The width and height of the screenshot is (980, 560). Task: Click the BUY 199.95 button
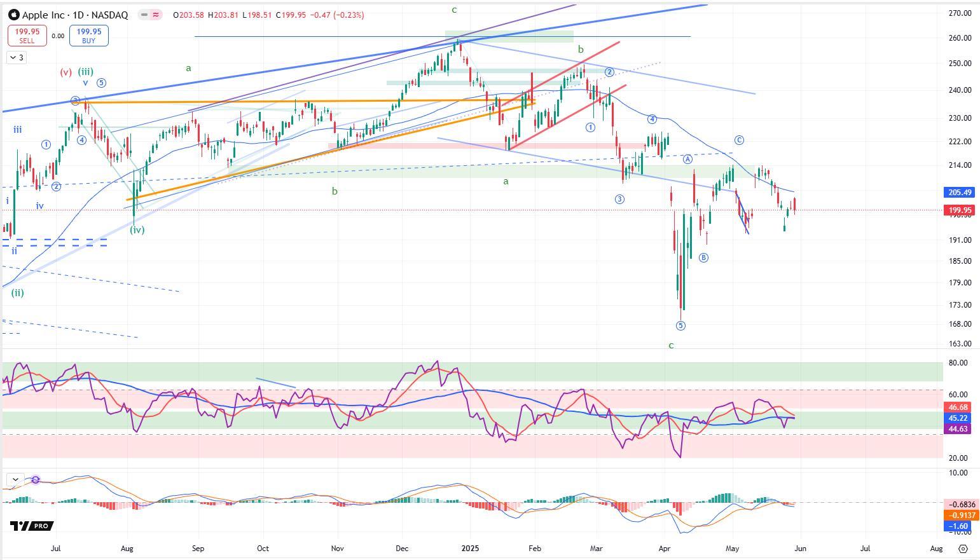click(88, 36)
